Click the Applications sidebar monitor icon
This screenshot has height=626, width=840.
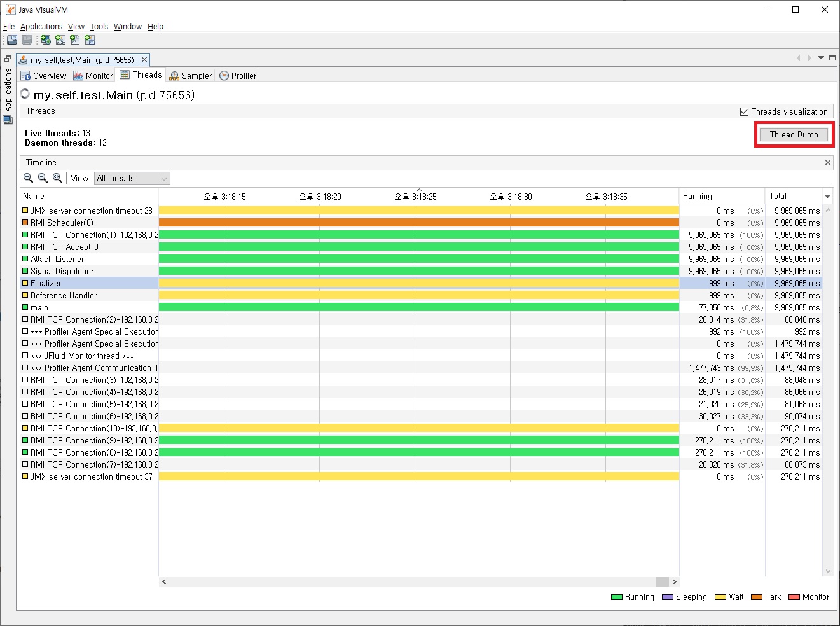pyautogui.click(x=8, y=119)
